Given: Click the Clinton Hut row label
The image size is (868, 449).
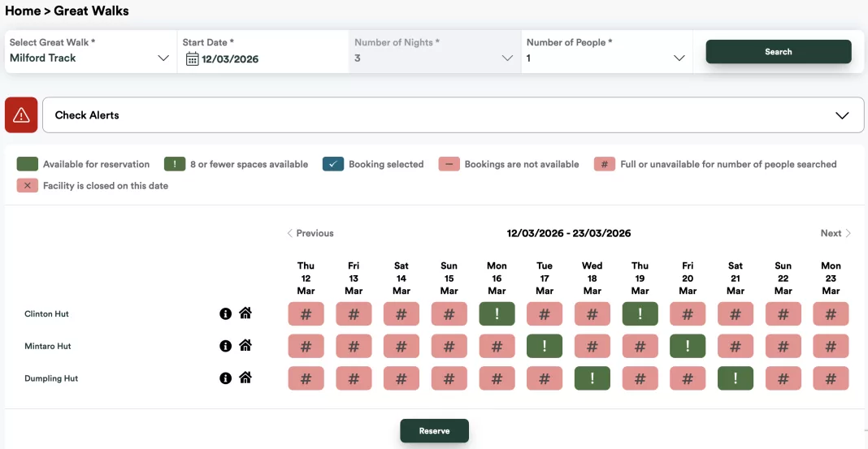Looking at the screenshot, I should coord(46,314).
